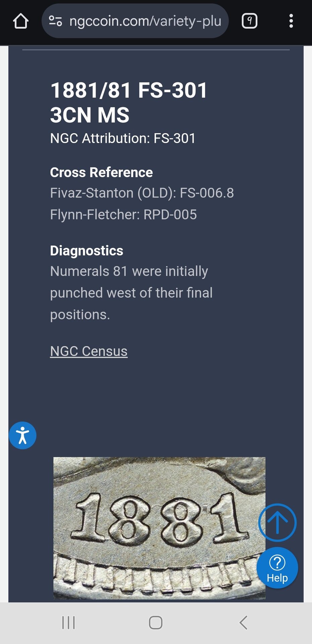Select the ngccoin.com URL address field
Image resolution: width=312 pixels, height=644 pixels.
[135, 21]
